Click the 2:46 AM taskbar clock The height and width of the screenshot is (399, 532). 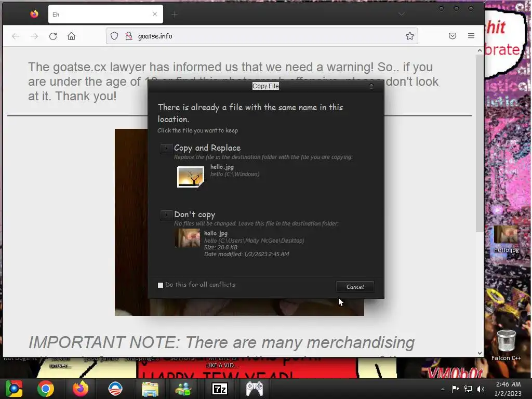coord(508,389)
